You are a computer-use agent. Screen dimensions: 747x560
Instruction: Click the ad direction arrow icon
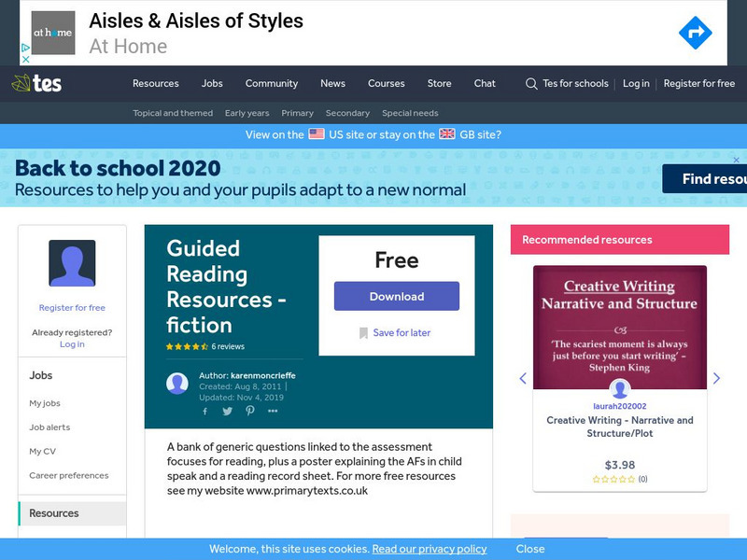[695, 33]
